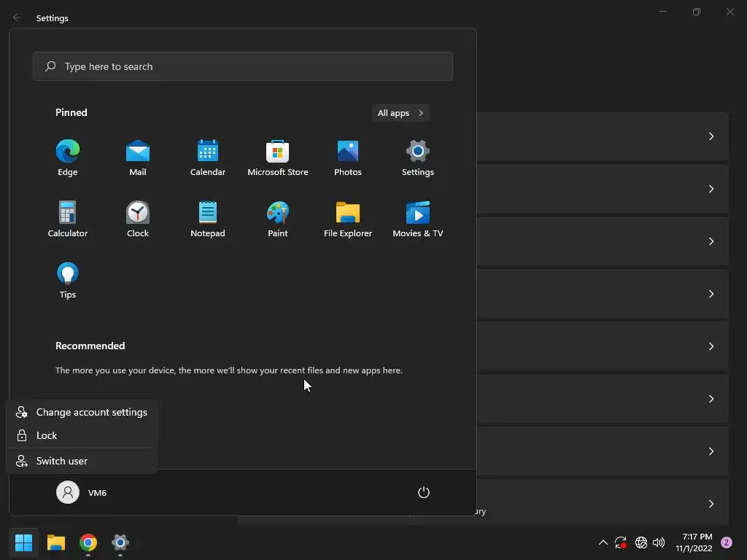
Task: Expand the last Settings row chevron
Action: 711,503
